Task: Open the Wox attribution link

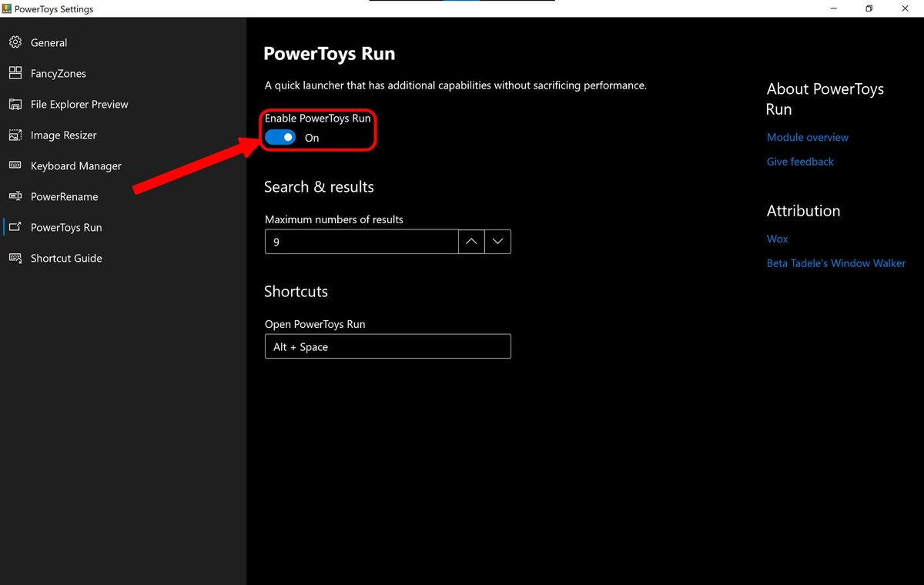Action: (x=777, y=239)
